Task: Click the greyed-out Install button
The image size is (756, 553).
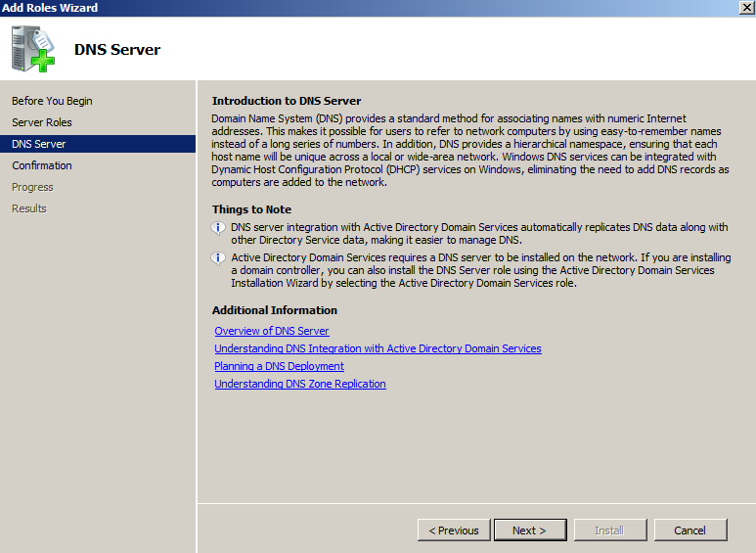Action: coord(610,530)
